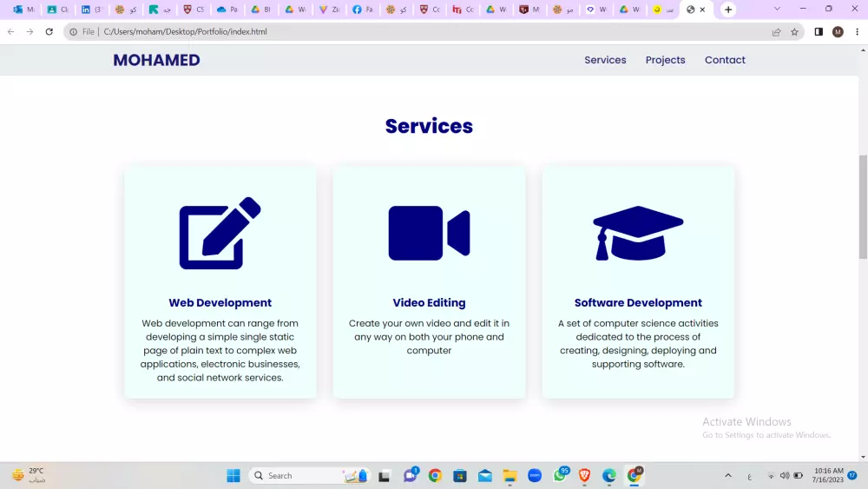This screenshot has width=868, height=489.
Task: Click the active Chrome profile window on taskbar
Action: pos(635,474)
